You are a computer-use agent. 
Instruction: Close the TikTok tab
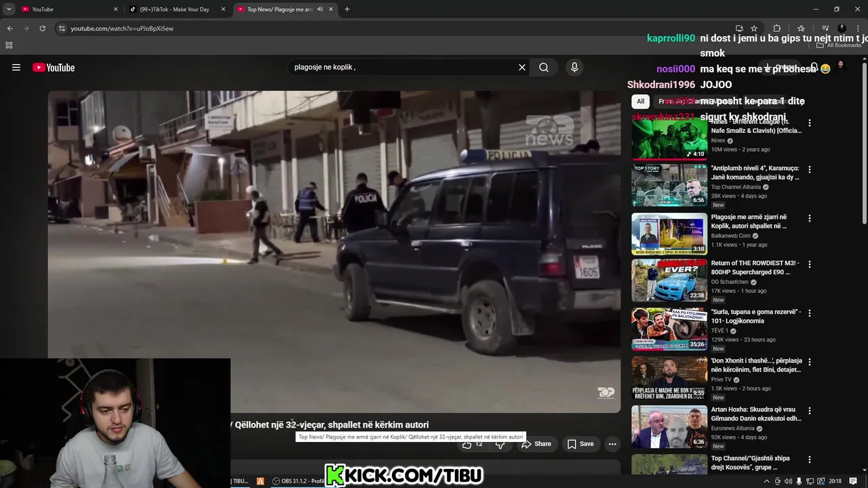click(223, 9)
